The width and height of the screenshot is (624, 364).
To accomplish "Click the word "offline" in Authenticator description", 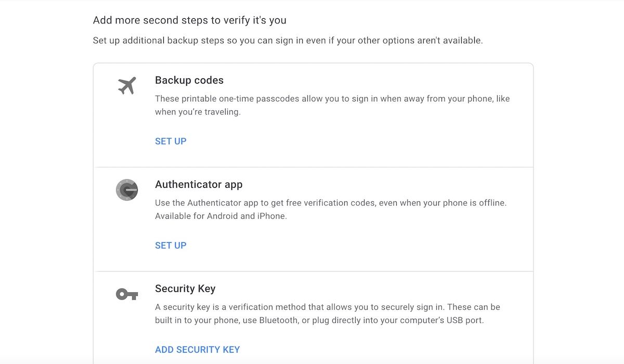I will pyautogui.click(x=489, y=203).
